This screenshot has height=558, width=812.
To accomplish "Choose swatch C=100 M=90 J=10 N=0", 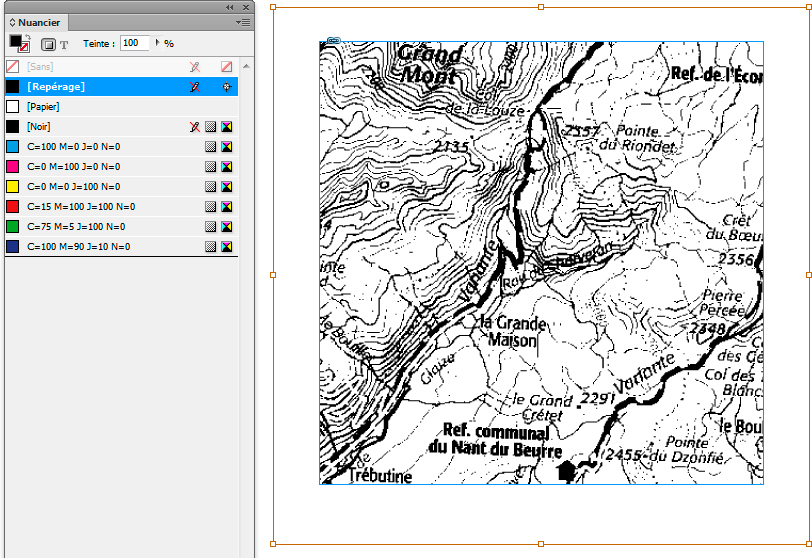I will tap(122, 246).
